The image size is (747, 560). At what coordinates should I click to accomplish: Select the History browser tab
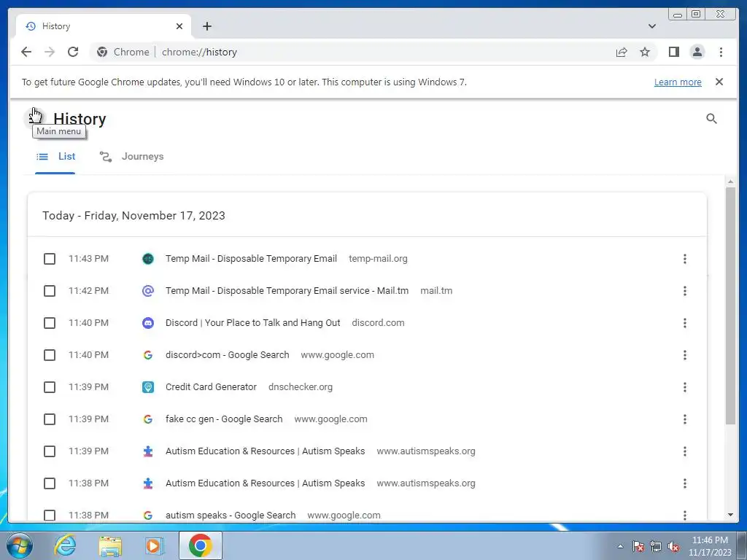point(104,26)
